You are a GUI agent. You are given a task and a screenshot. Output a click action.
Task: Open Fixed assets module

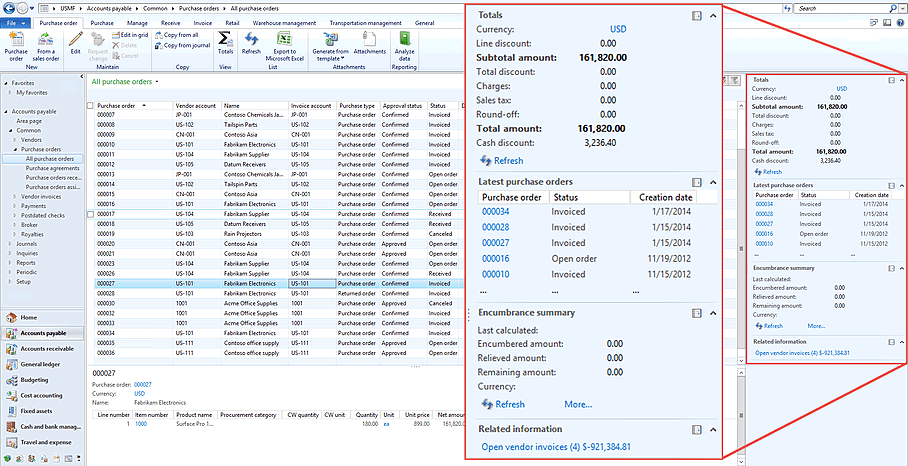42,412
